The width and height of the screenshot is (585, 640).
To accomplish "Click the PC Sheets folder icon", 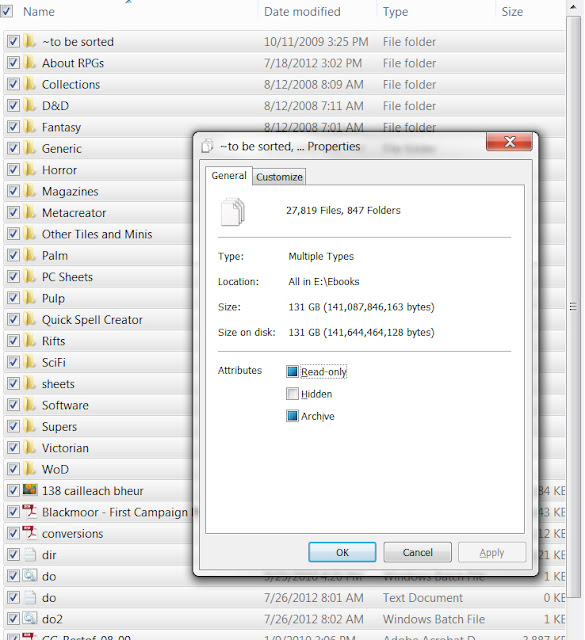I will click(x=29, y=276).
